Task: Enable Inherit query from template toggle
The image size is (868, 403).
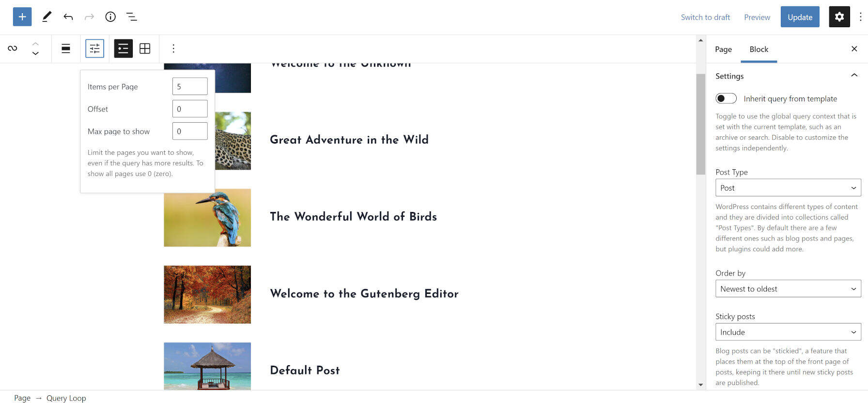Action: (726, 98)
